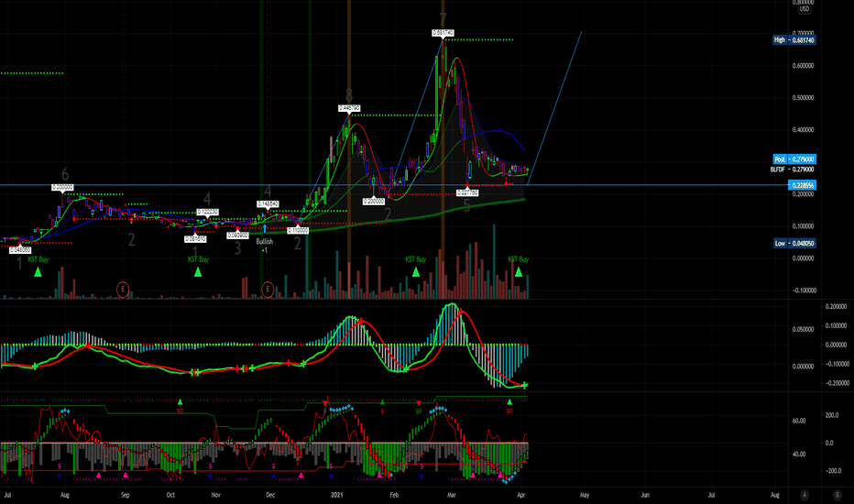854x504 pixels.
Task: Click the Bullish +1 label
Action: click(x=265, y=246)
